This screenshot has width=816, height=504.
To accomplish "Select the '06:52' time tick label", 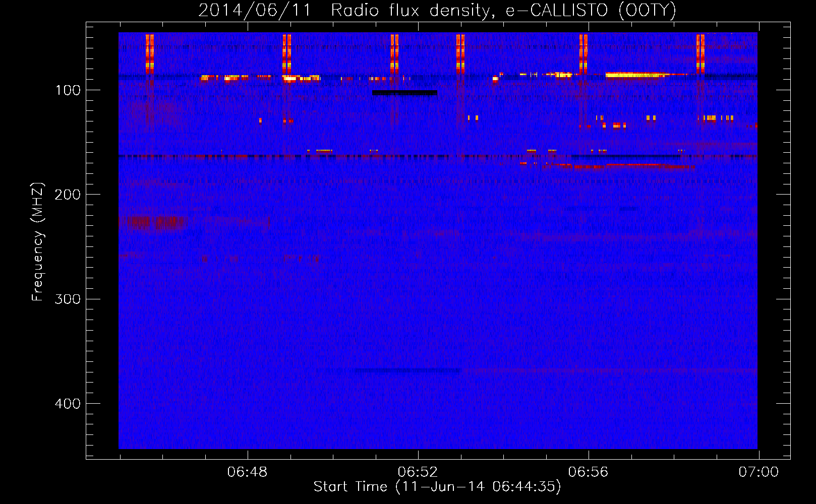I will tap(418, 472).
